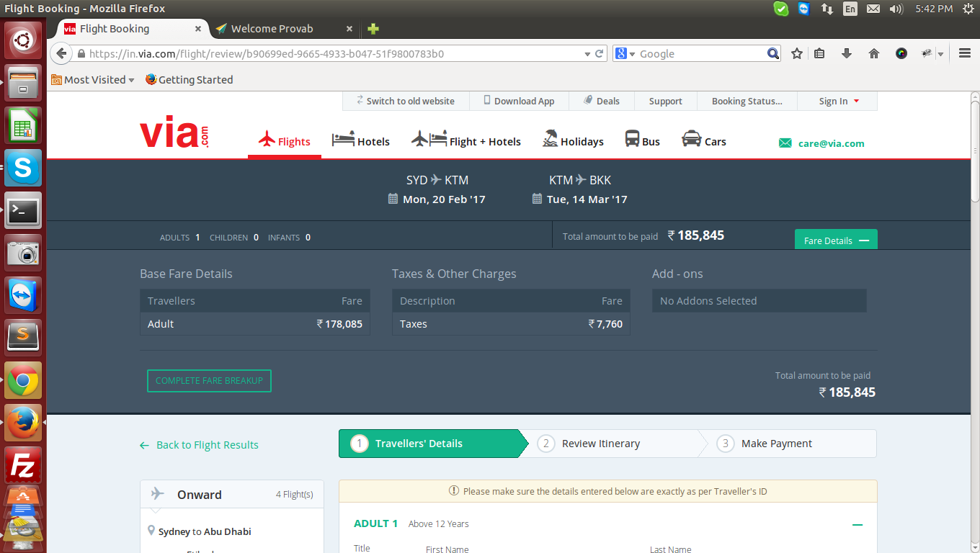Open Firefox downloads arrow icon
The width and height of the screenshot is (980, 553).
847,53
